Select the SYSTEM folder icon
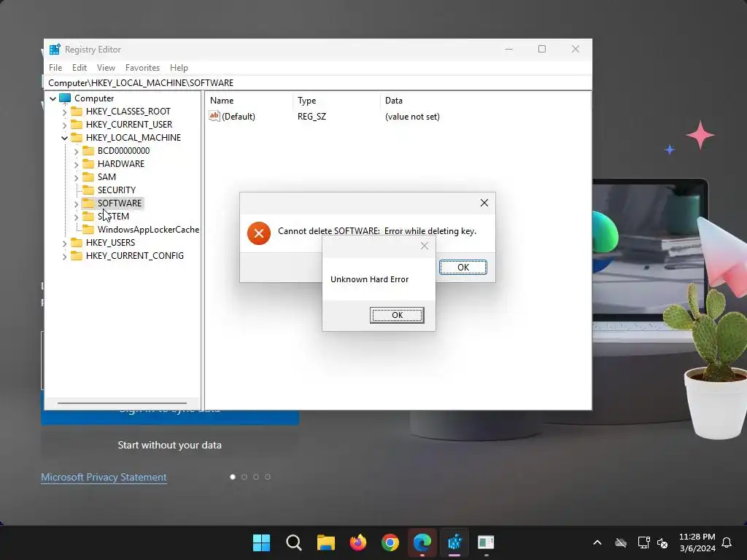The height and width of the screenshot is (560, 747). [x=88, y=216]
